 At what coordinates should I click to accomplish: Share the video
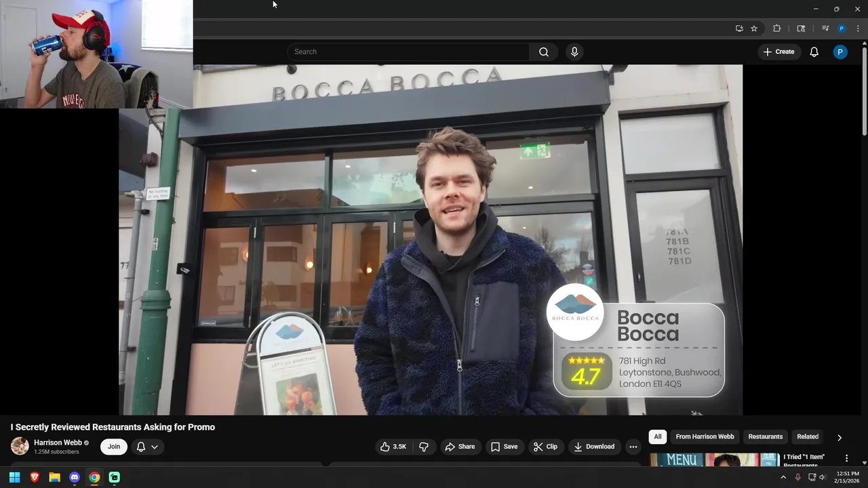click(460, 447)
